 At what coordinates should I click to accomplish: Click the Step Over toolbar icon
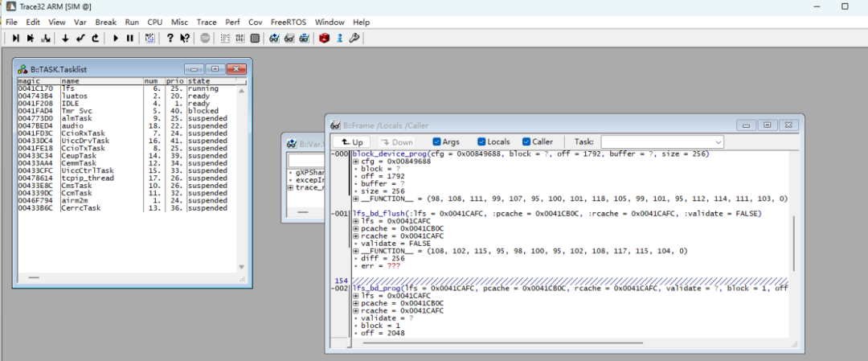[x=31, y=39]
